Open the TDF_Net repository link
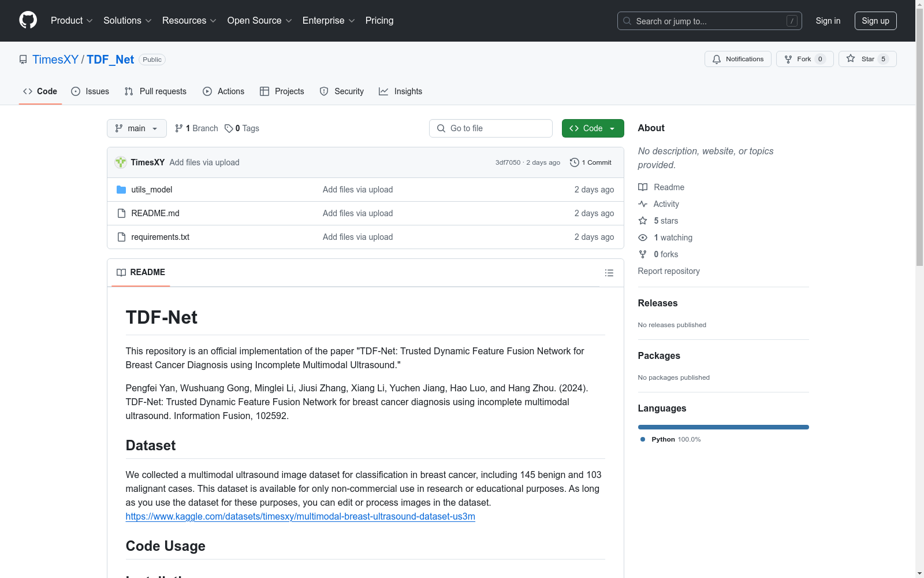This screenshot has width=924, height=578. pos(110,60)
